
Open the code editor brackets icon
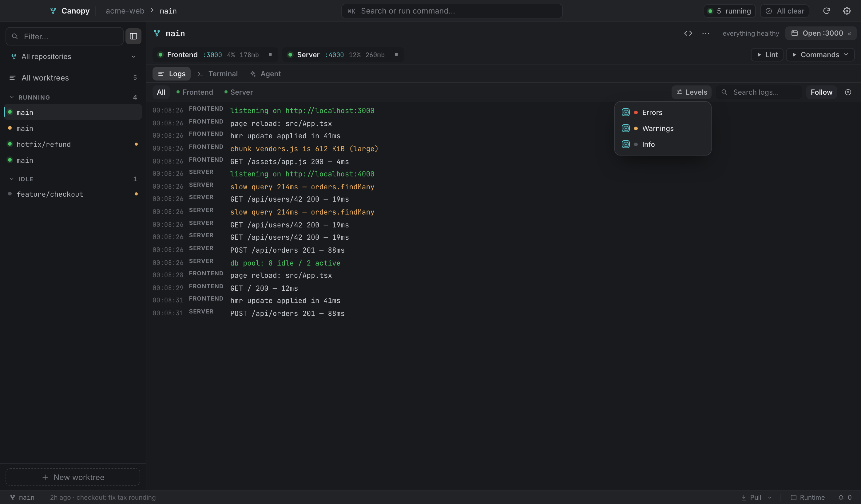coord(688,33)
